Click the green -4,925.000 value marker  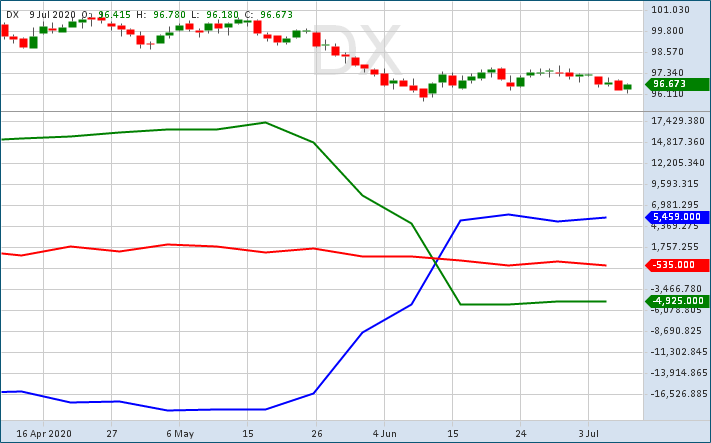tap(677, 301)
